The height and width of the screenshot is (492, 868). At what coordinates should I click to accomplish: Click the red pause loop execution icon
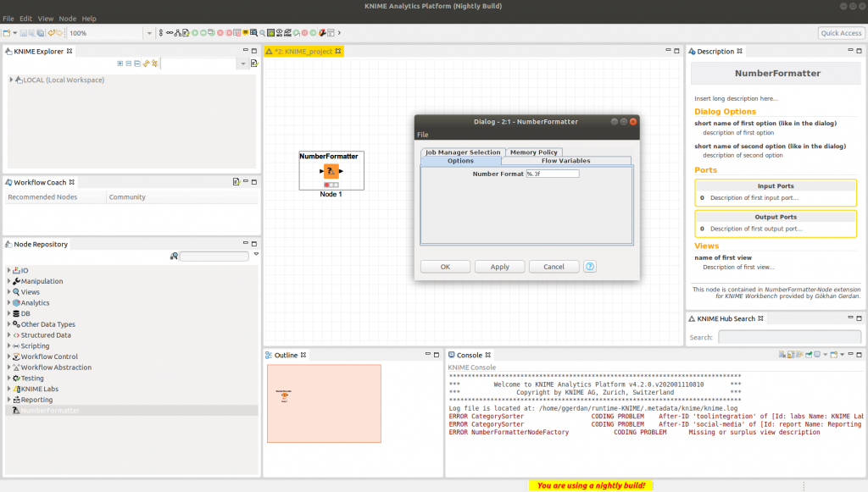point(304,33)
